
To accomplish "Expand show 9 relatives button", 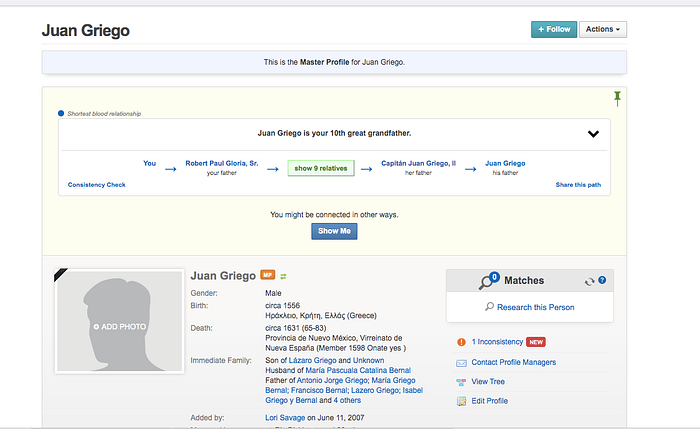I will [321, 168].
